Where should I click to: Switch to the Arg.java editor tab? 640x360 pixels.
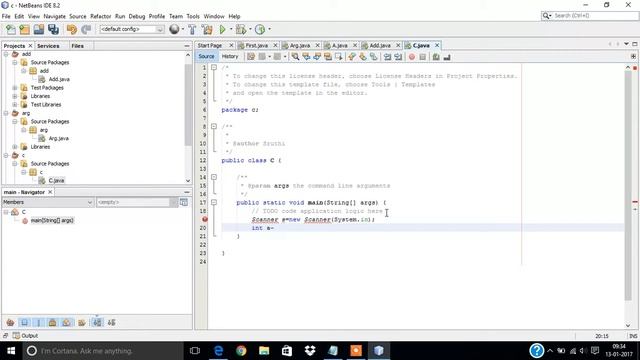300,45
